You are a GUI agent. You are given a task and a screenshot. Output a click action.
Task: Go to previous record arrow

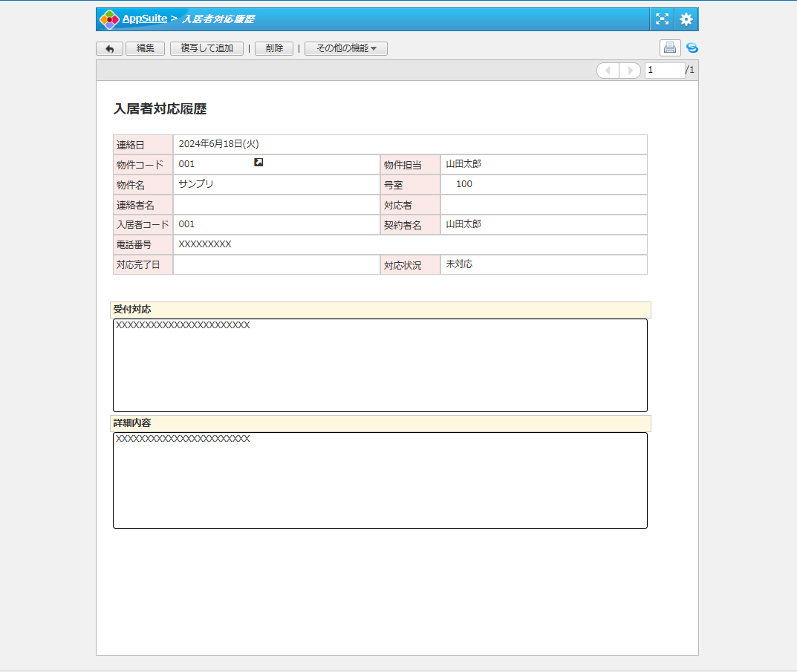coord(608,71)
